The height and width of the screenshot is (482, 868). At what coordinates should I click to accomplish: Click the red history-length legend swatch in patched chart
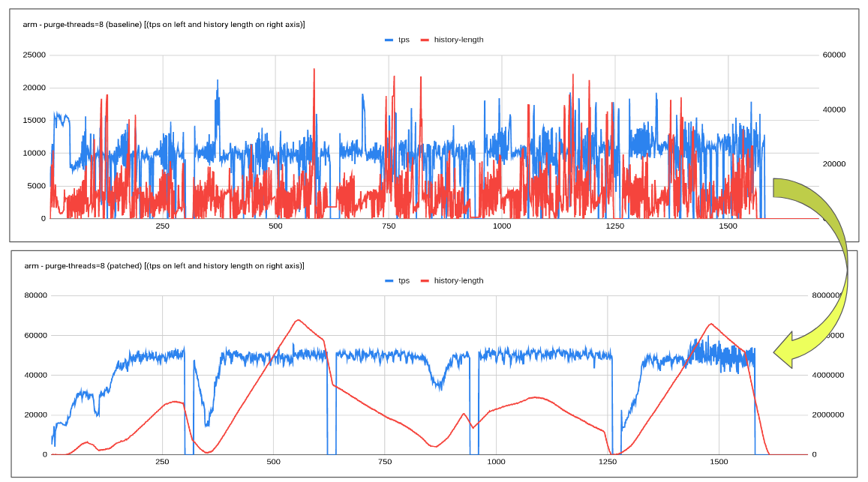pyautogui.click(x=425, y=281)
